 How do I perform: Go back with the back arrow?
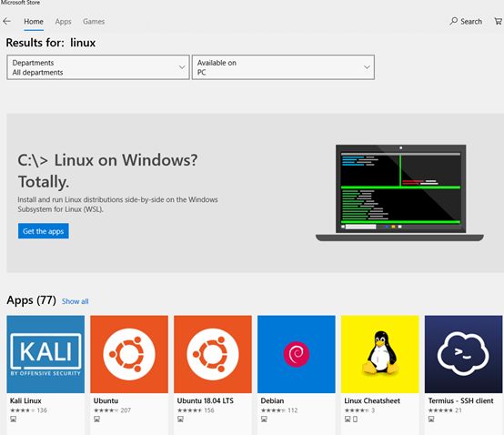click(6, 22)
